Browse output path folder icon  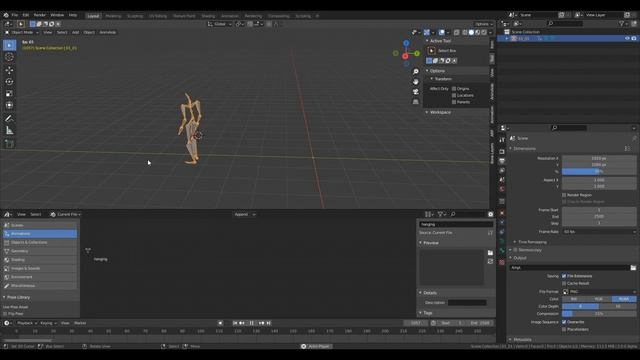point(633,268)
